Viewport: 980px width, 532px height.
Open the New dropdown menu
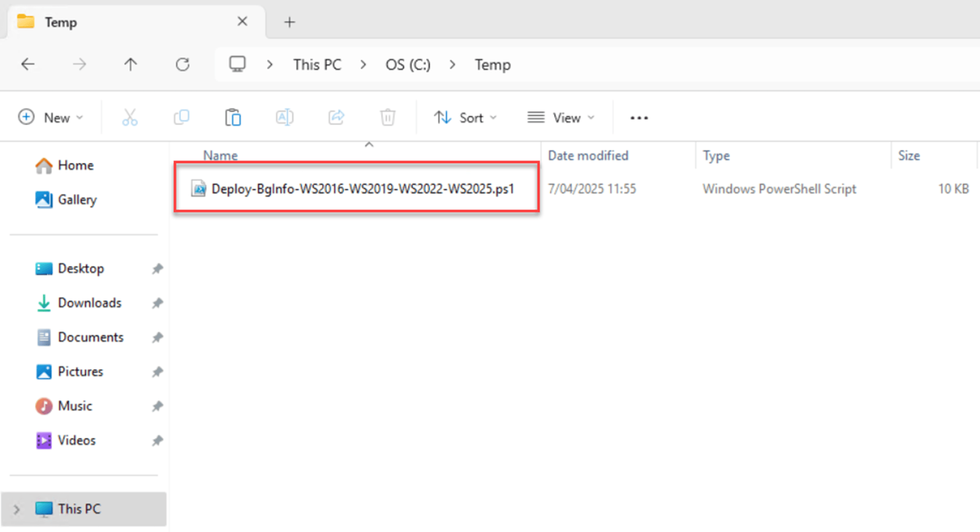pyautogui.click(x=51, y=117)
